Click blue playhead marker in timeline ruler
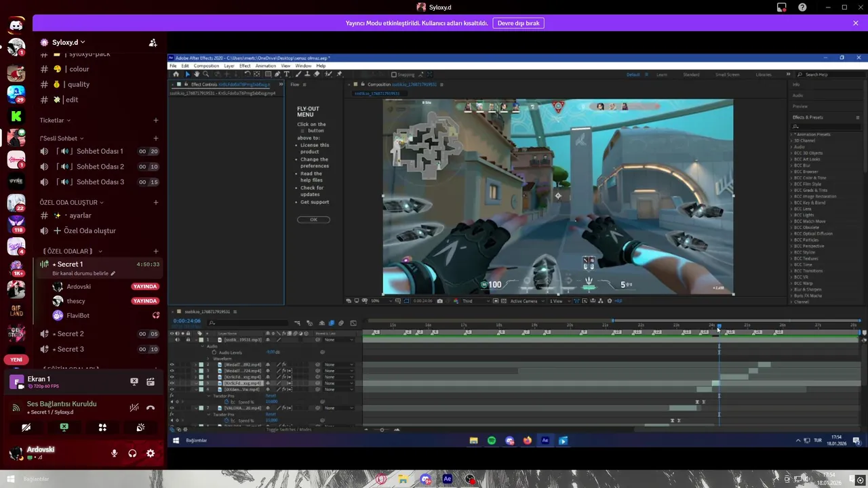The image size is (868, 488). [x=719, y=326]
